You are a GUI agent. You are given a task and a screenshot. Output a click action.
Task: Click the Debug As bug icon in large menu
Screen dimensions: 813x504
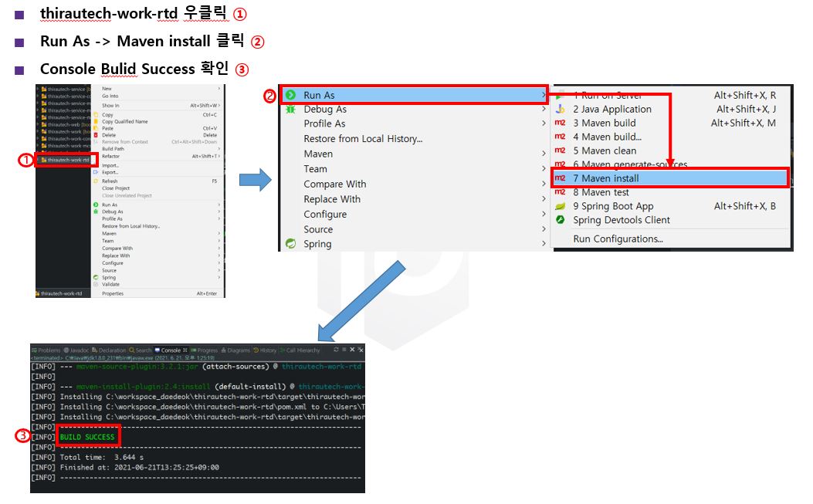pos(290,110)
